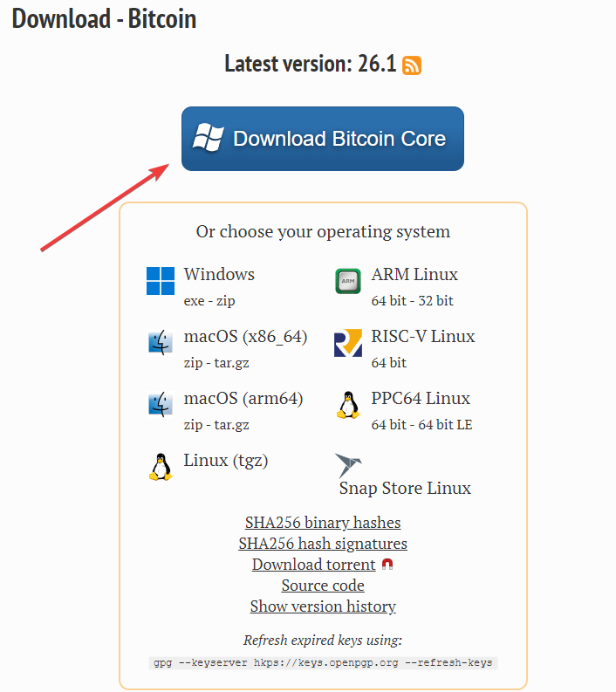Click 'Or choose your operating system' text
The image size is (616, 692).
click(323, 232)
